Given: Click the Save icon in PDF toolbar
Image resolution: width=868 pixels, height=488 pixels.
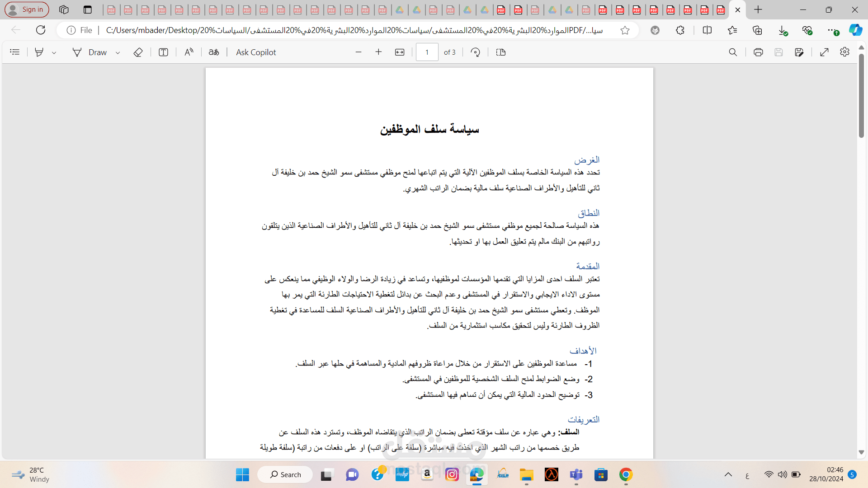Looking at the screenshot, I should pyautogui.click(x=778, y=52).
